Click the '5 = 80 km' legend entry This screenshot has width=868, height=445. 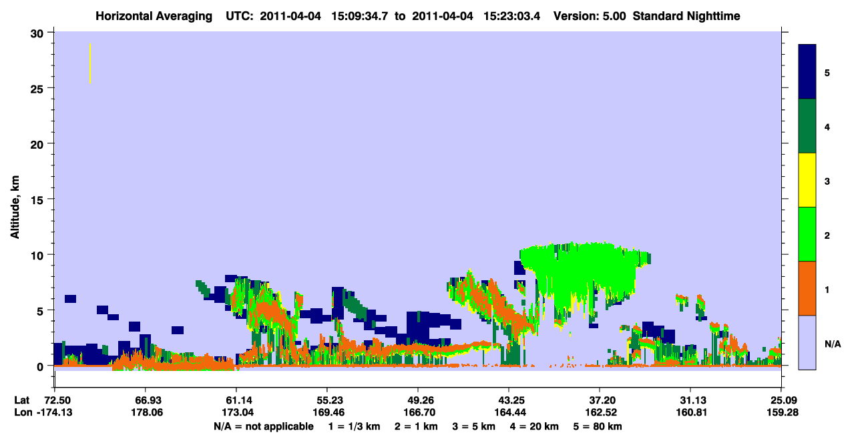(x=598, y=426)
